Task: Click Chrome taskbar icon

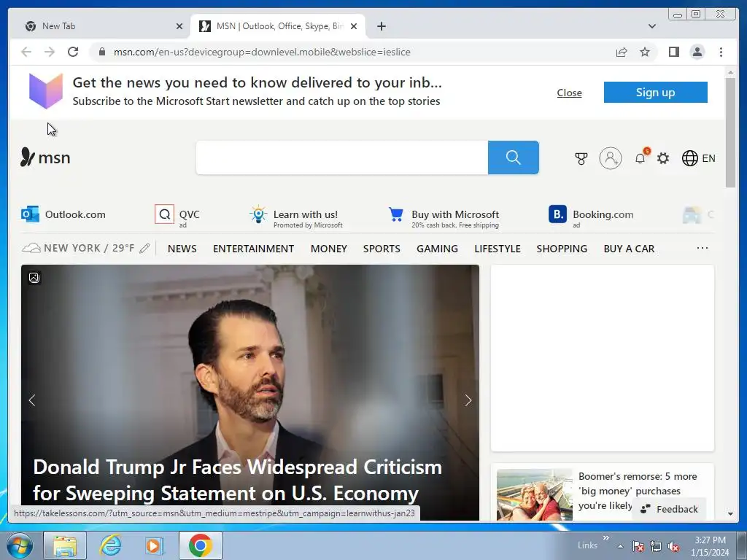Action: coord(200,545)
